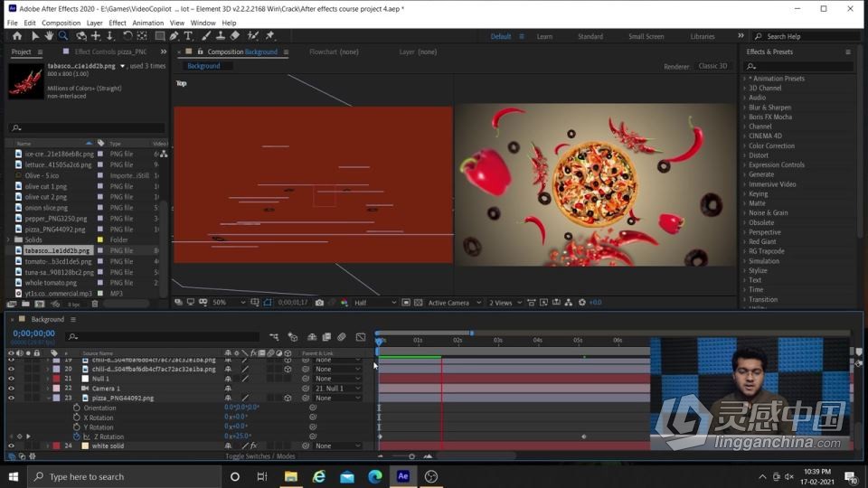Image resolution: width=868 pixels, height=488 pixels.
Task: Expand the Blur & Sharpen effects category
Action: (x=769, y=108)
